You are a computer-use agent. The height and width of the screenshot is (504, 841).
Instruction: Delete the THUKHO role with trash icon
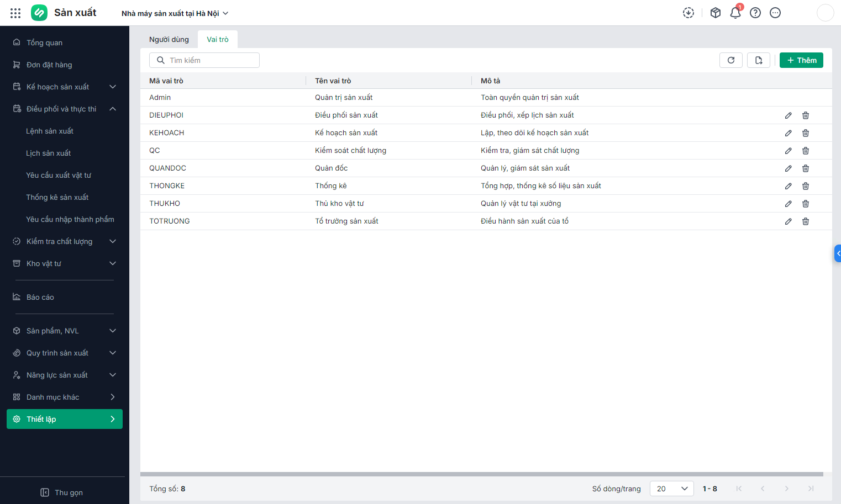click(806, 204)
